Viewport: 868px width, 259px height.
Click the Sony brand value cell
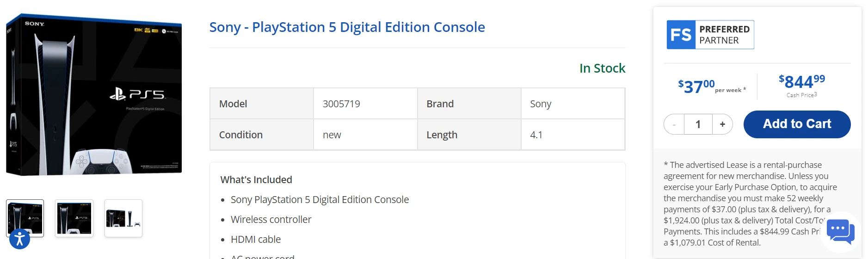pyautogui.click(x=572, y=104)
